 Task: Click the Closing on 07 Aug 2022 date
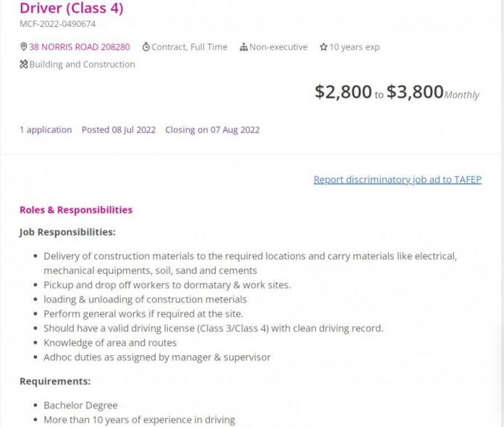point(212,130)
